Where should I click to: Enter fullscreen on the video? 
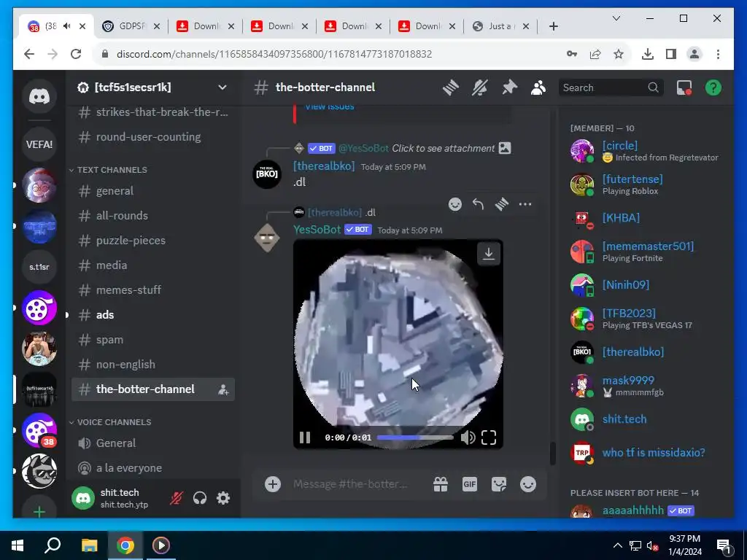(489, 437)
